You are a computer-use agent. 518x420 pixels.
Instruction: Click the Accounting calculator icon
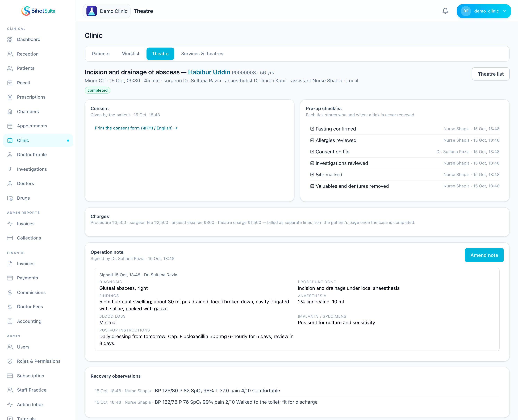(10, 321)
